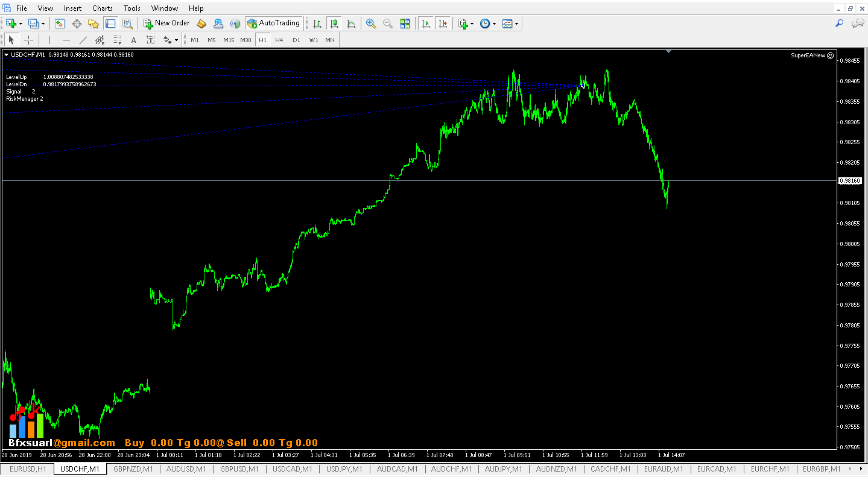Enable chart auto scroll

[x=426, y=24]
